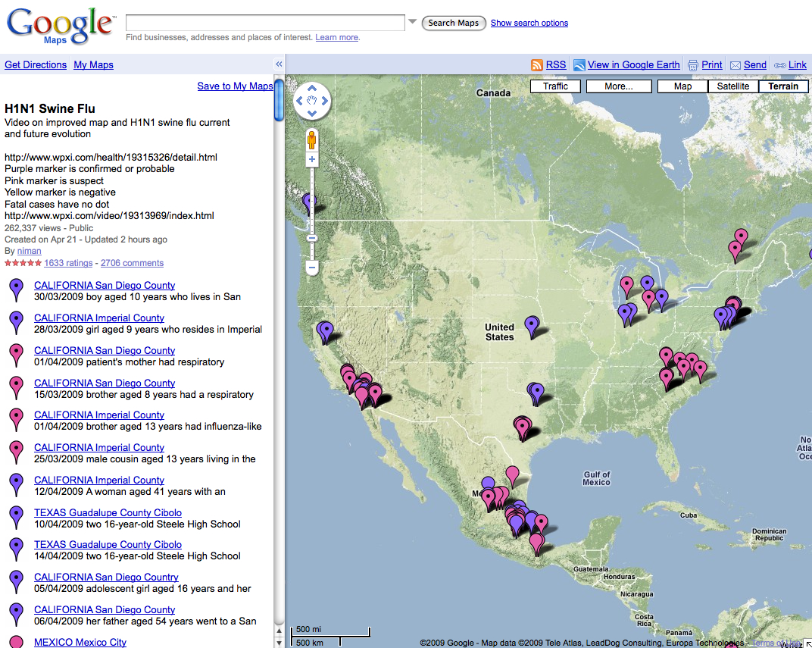Select the orange Street View pegman
This screenshot has height=648, width=812.
coord(312,140)
